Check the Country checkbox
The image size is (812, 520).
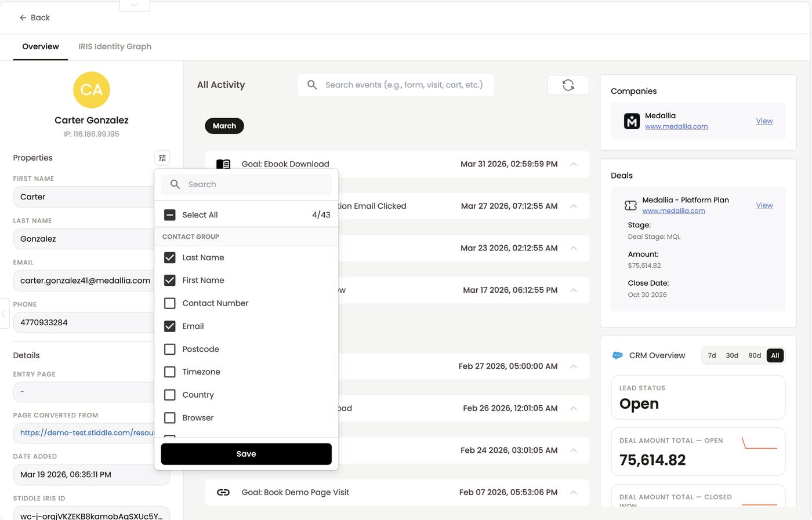click(x=170, y=395)
